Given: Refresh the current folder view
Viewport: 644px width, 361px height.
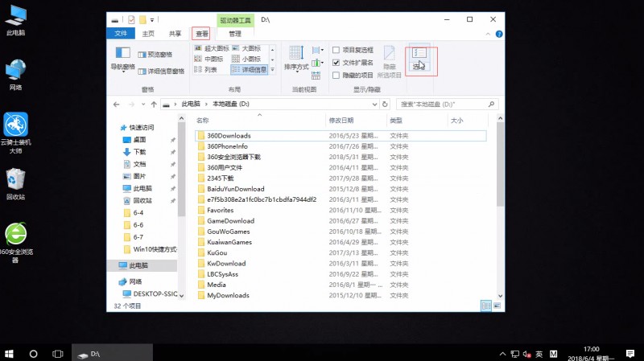Looking at the screenshot, I should tap(385, 105).
